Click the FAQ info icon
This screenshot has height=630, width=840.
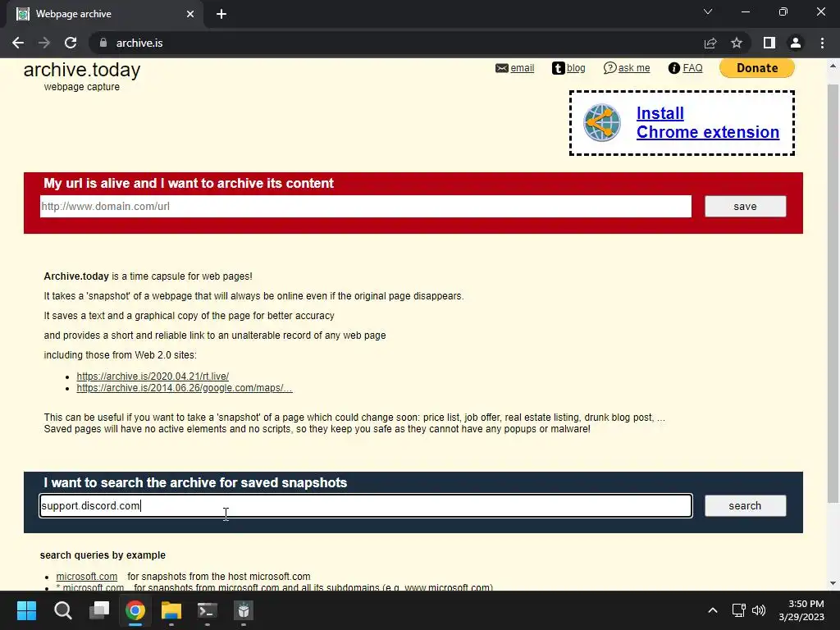point(674,68)
